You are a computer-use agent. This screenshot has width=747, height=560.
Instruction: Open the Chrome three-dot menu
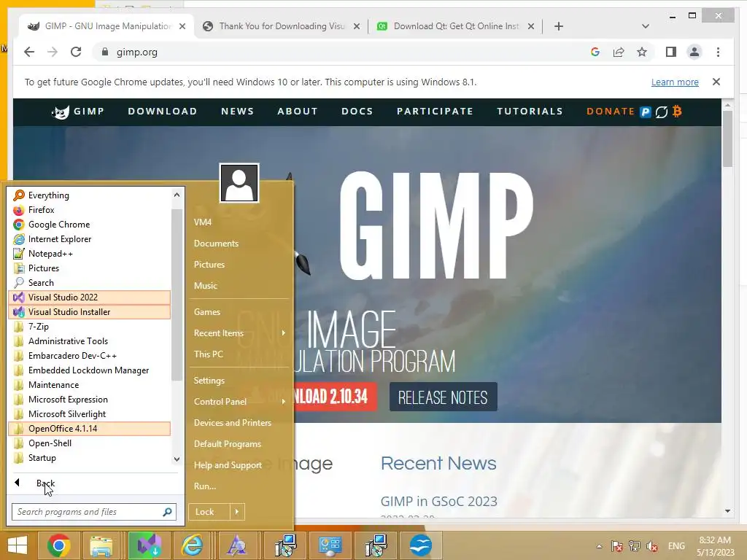coord(718,52)
